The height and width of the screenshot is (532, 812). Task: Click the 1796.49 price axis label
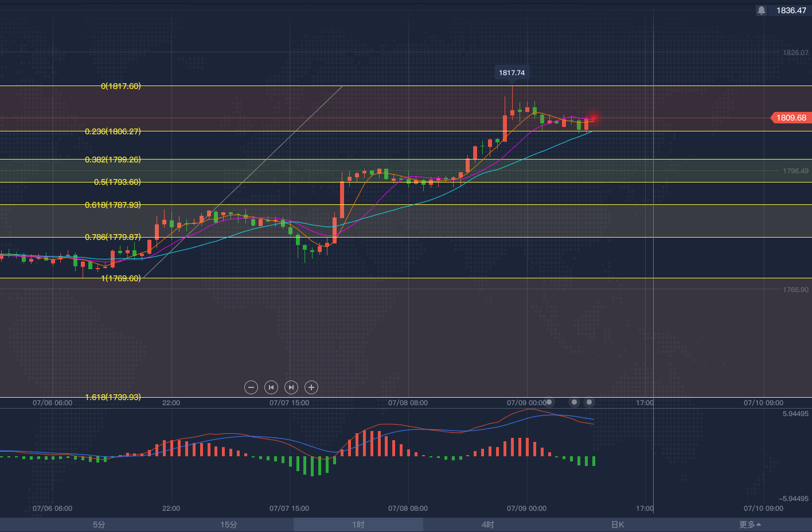point(796,171)
